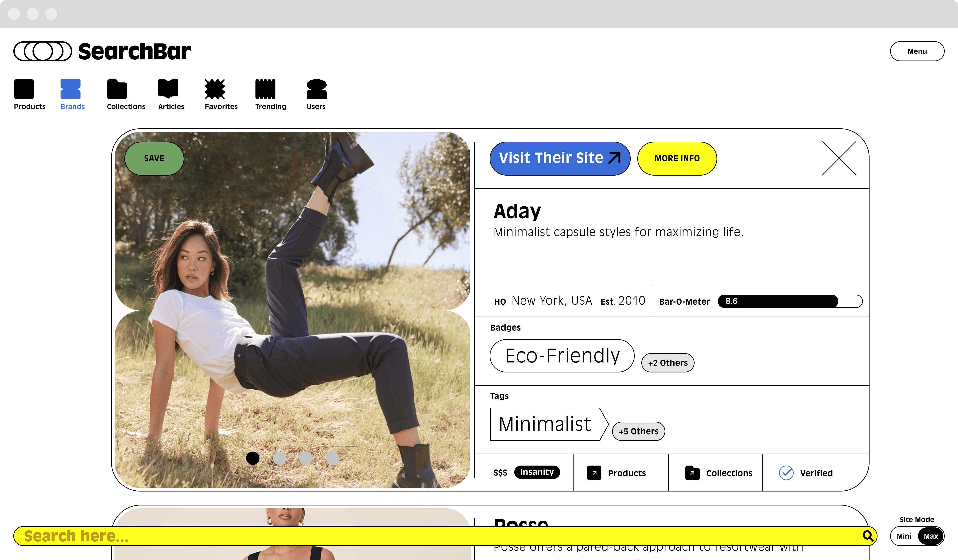Image resolution: width=958 pixels, height=560 pixels.
Task: Close the Aday brand card
Action: [x=839, y=159]
